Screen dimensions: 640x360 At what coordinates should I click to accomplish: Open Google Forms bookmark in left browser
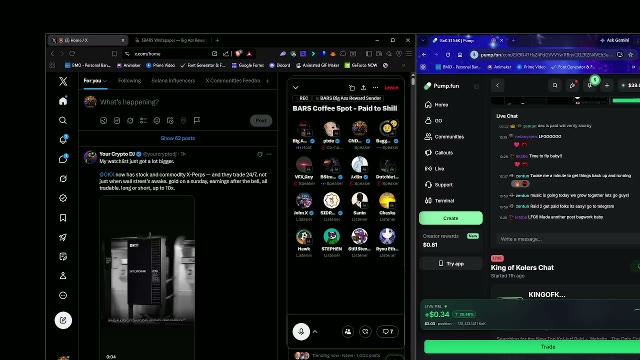tap(248, 65)
